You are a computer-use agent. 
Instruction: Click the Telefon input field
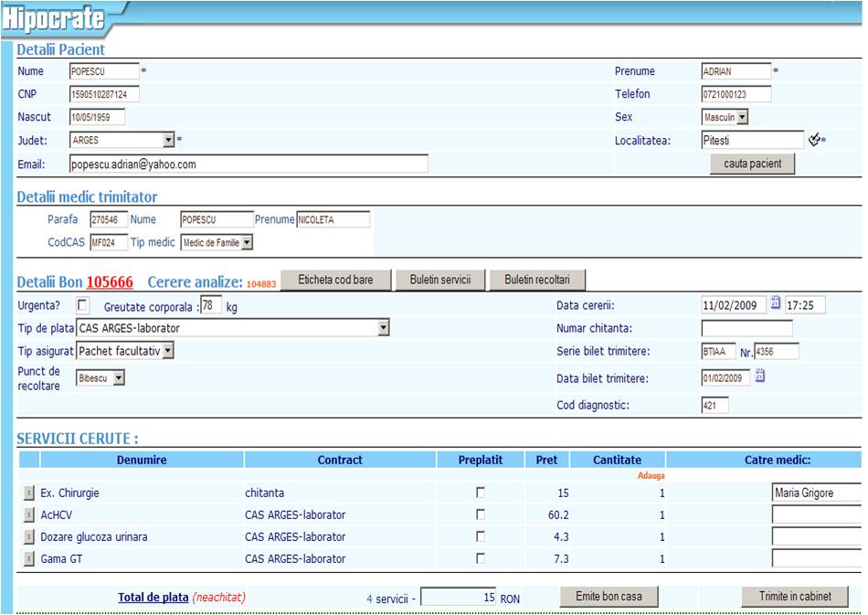click(x=736, y=94)
